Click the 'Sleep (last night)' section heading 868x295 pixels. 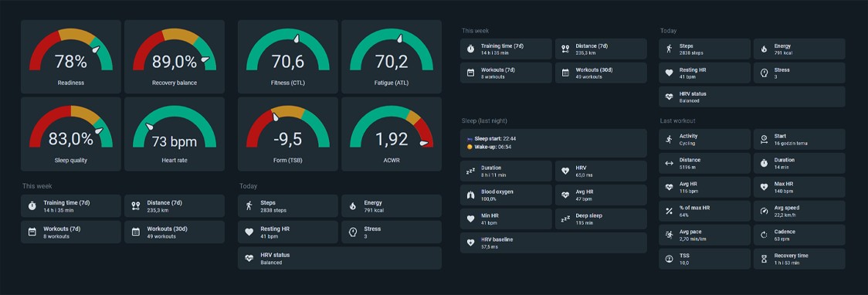(x=484, y=120)
